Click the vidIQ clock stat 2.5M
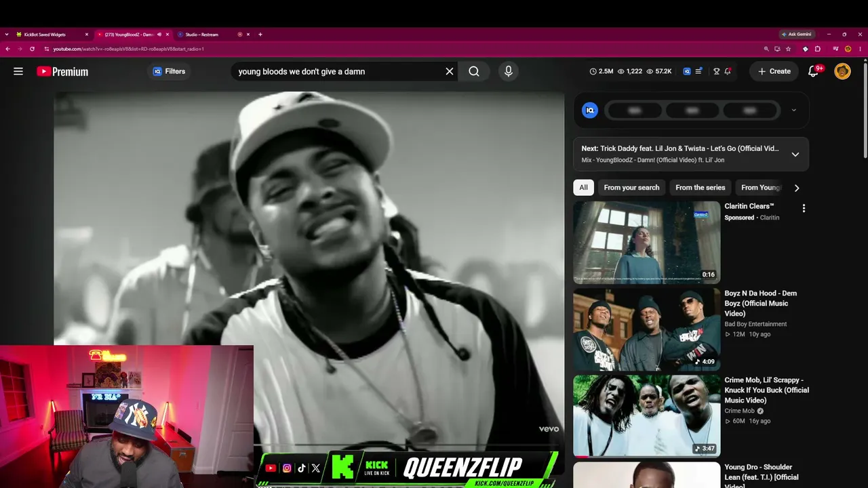The height and width of the screenshot is (488, 868). (x=601, y=71)
